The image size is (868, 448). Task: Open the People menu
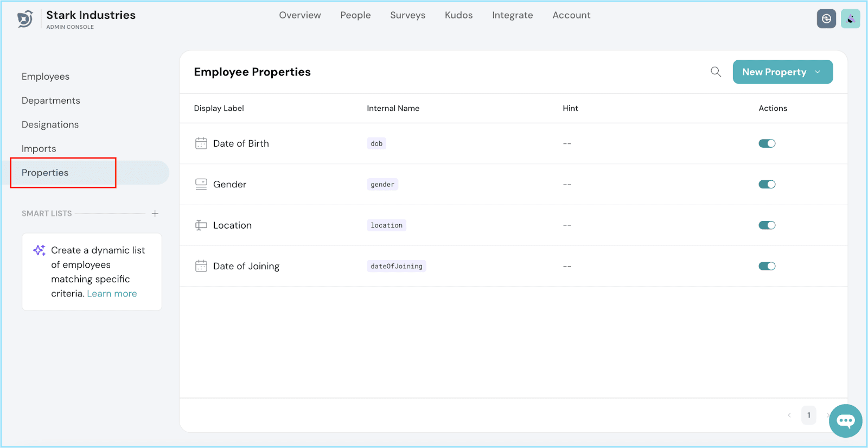pyautogui.click(x=355, y=15)
